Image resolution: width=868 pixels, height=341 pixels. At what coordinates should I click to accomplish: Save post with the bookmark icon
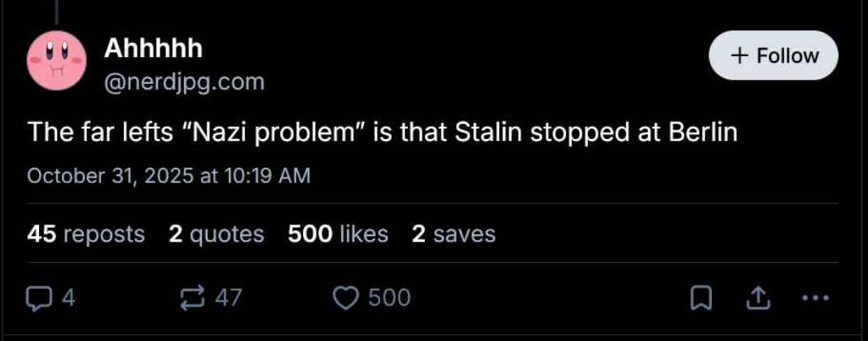pyautogui.click(x=700, y=299)
